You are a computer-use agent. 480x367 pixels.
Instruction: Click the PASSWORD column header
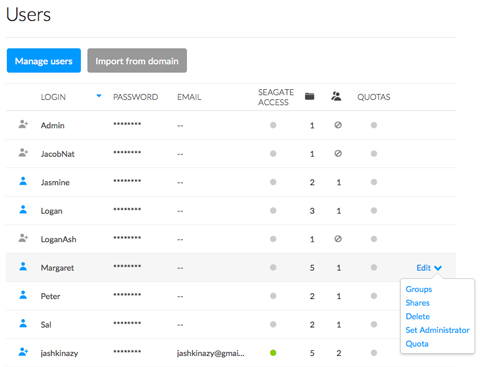(135, 97)
